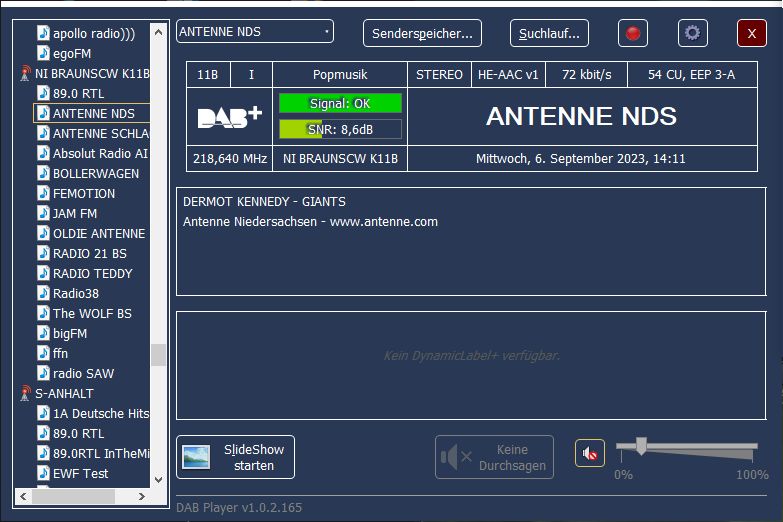Image resolution: width=783 pixels, height=522 pixels.
Task: Click music note icon beside FEMOTION
Action: click(x=43, y=193)
